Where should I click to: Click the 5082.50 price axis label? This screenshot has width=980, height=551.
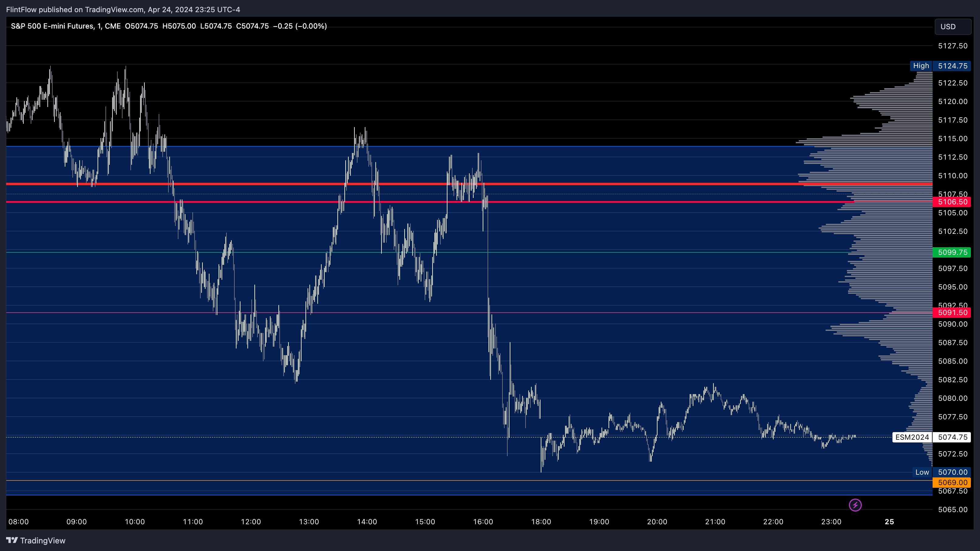[953, 380]
